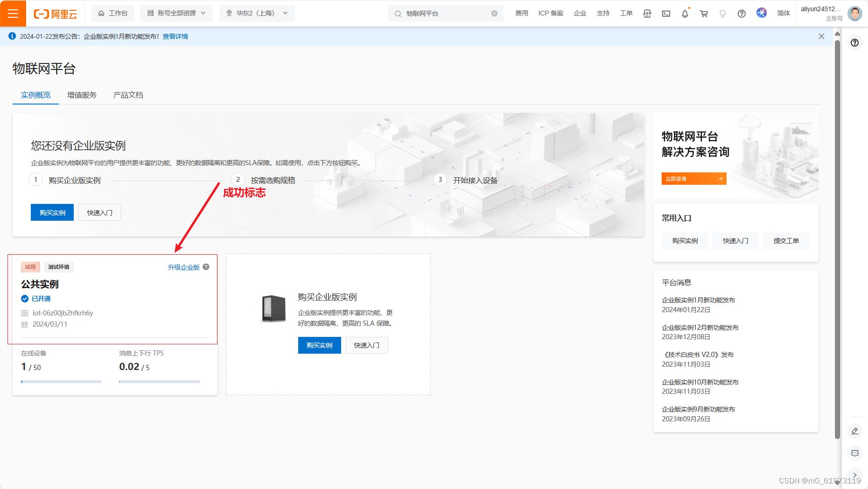
Task: Click the date 2024/03/11
Action: [x=49, y=324]
